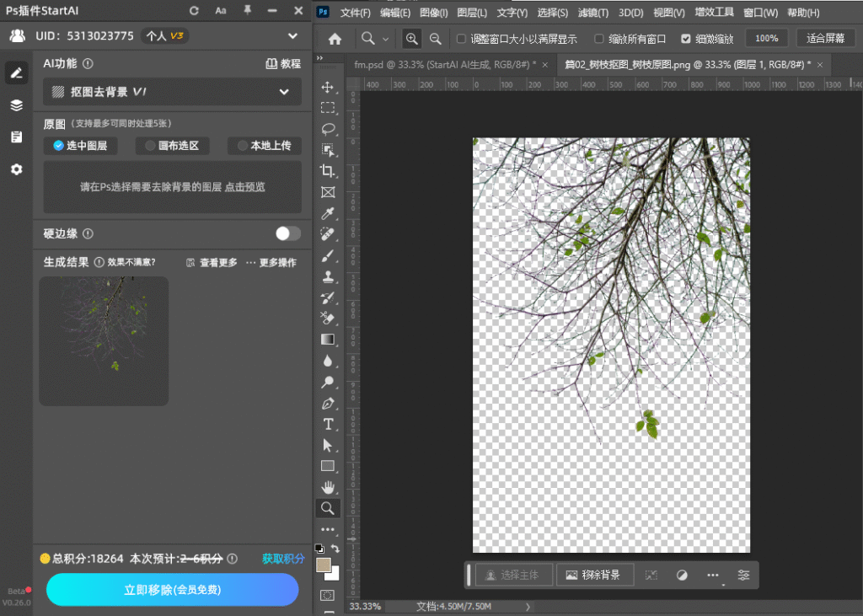Refresh the StartAI plugin panel
The height and width of the screenshot is (616, 863).
pos(194,10)
